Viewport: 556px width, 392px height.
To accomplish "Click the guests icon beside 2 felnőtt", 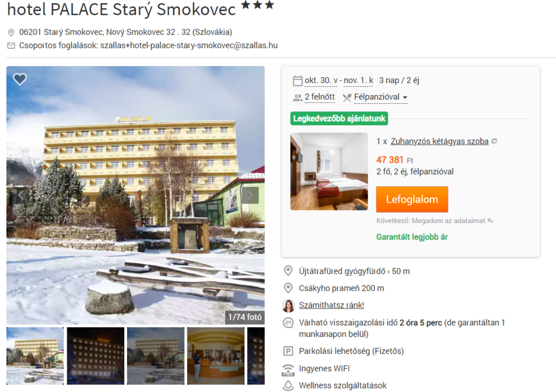I will click(x=298, y=98).
